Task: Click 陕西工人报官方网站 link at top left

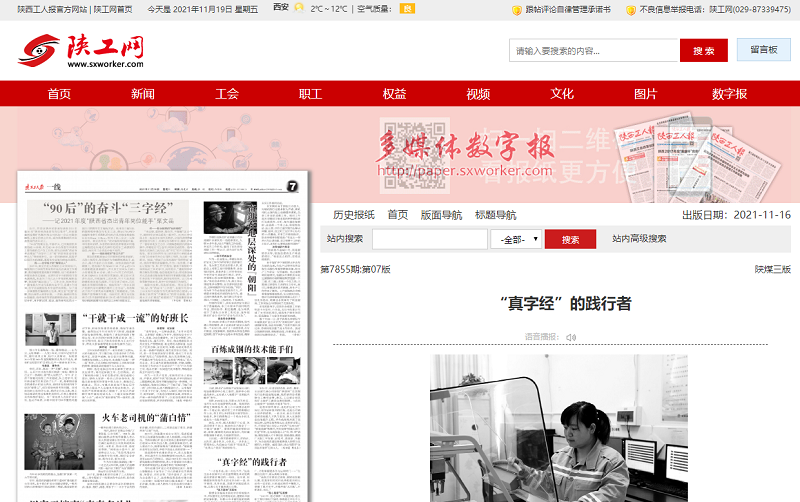Action: [52, 9]
